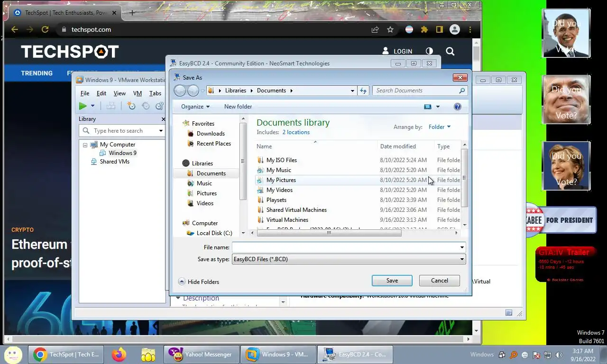The width and height of the screenshot is (607, 364).
Task: Click the Save button
Action: [392, 281]
